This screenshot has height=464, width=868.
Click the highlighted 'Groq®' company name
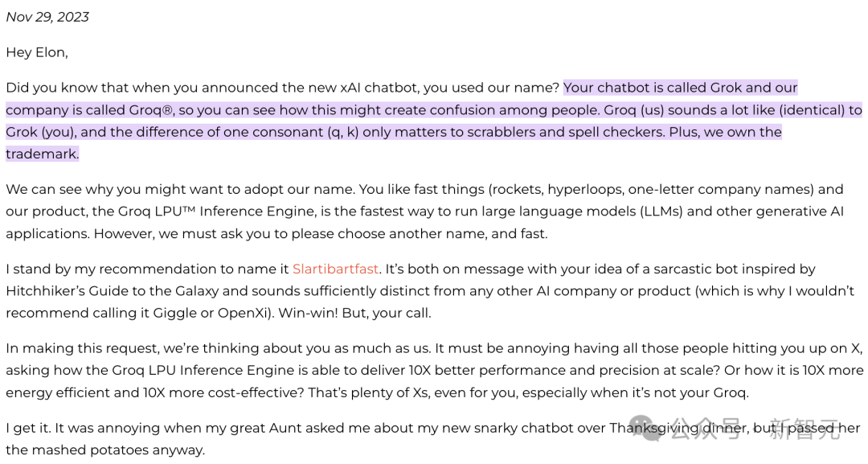pos(152,110)
